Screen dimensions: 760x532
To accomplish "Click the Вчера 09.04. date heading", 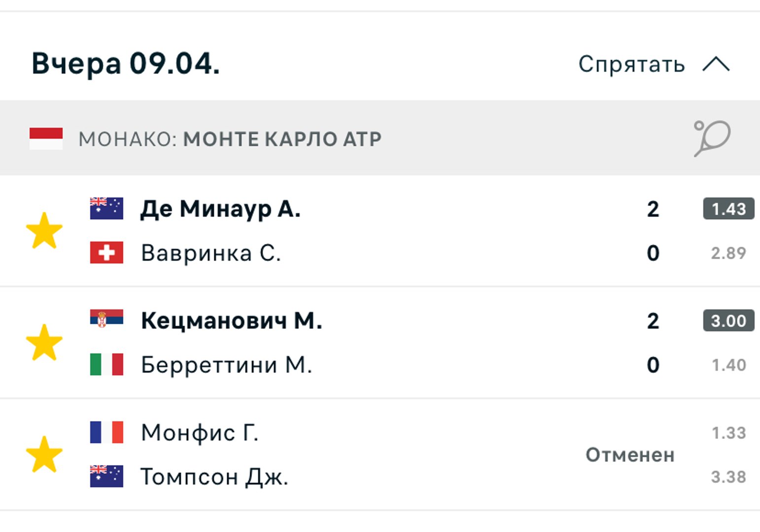I will click(126, 64).
